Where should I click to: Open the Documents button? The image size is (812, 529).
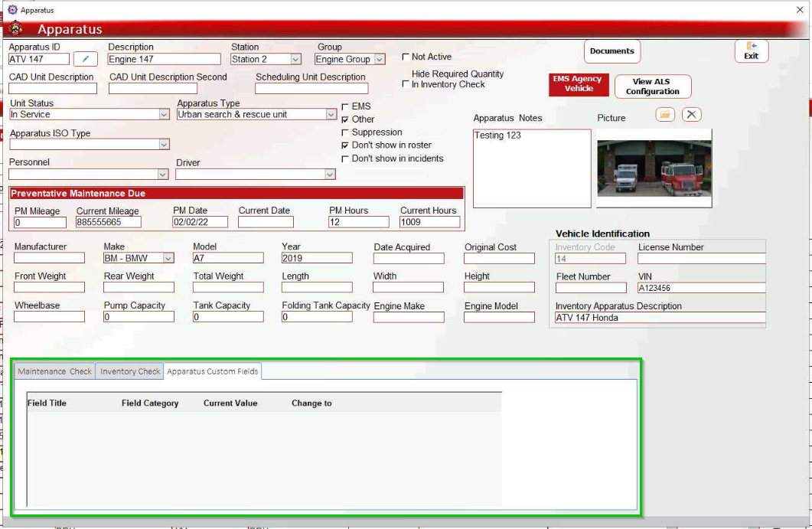pyautogui.click(x=611, y=51)
